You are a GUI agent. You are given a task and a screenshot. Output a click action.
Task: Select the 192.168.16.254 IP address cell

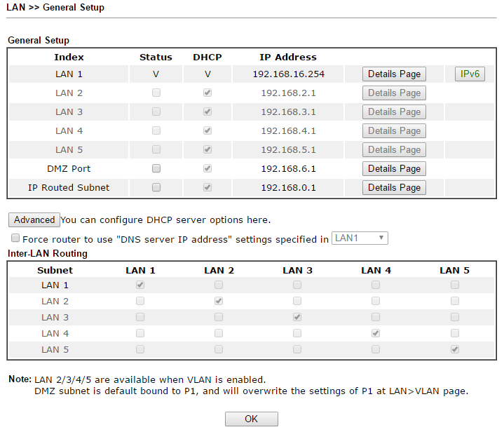[288, 74]
